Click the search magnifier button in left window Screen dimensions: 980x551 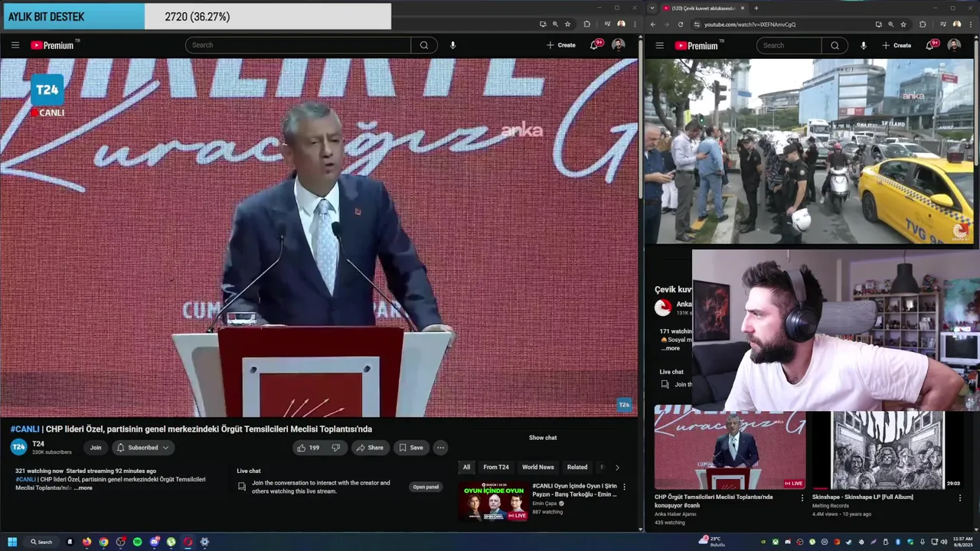point(424,45)
